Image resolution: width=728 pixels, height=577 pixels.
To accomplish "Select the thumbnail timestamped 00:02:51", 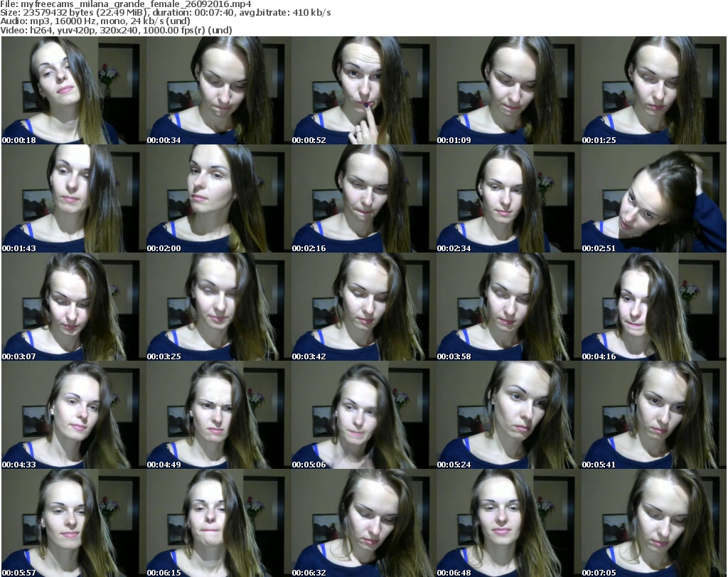I will click(654, 198).
